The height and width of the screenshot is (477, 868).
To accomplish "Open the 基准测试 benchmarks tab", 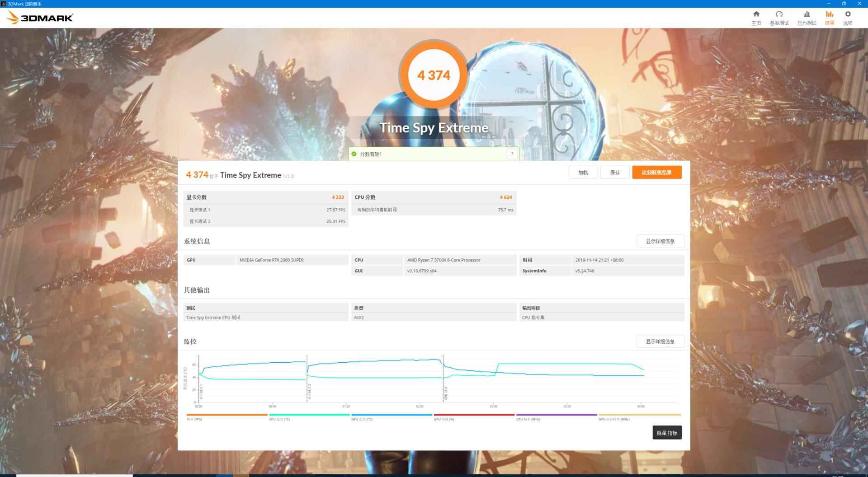I will [x=779, y=18].
